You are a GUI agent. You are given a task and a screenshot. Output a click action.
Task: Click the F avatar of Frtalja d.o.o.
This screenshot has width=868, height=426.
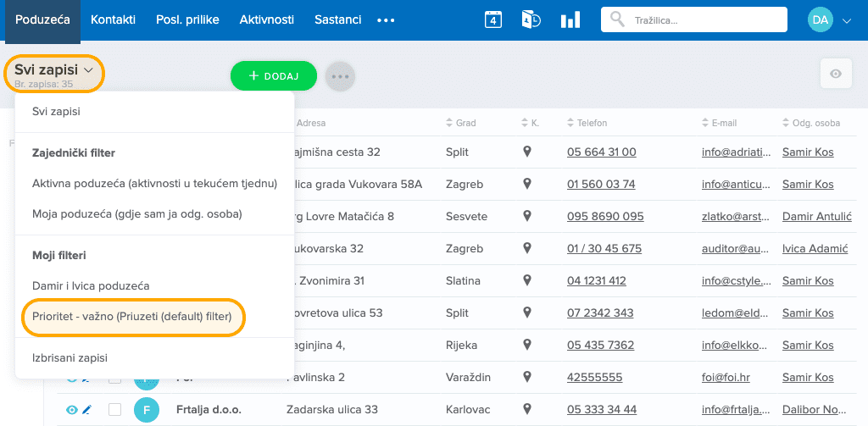click(x=147, y=410)
